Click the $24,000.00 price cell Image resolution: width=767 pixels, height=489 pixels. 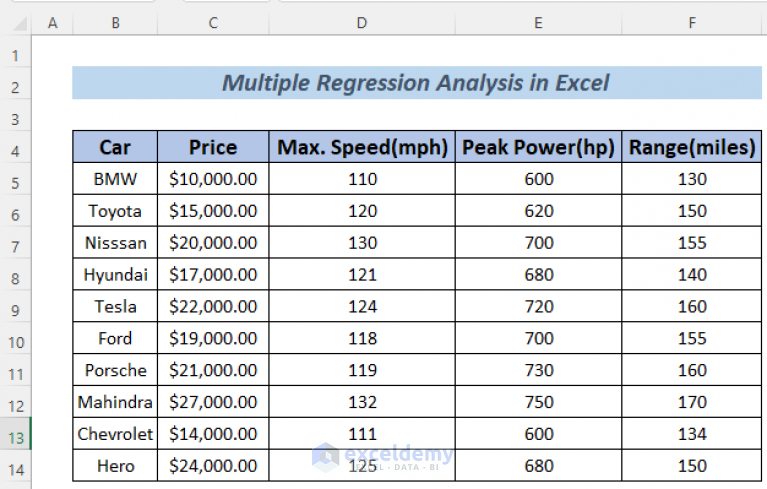(x=213, y=466)
